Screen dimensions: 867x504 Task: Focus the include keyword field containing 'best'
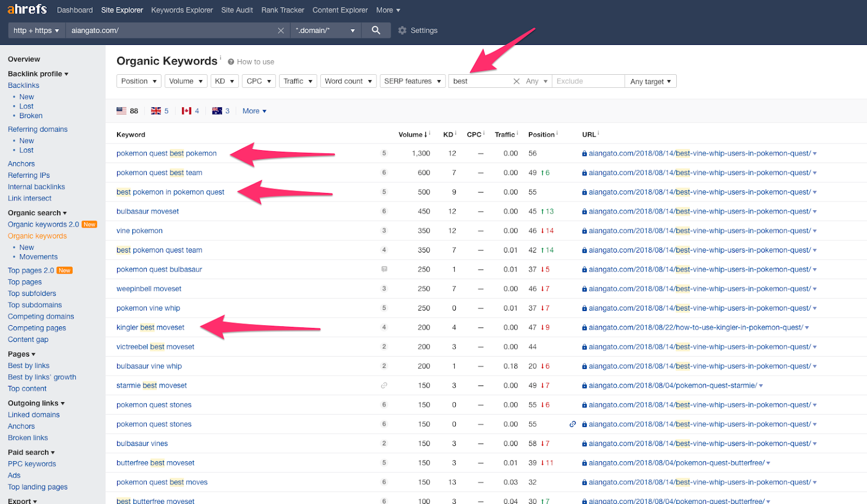tap(481, 81)
